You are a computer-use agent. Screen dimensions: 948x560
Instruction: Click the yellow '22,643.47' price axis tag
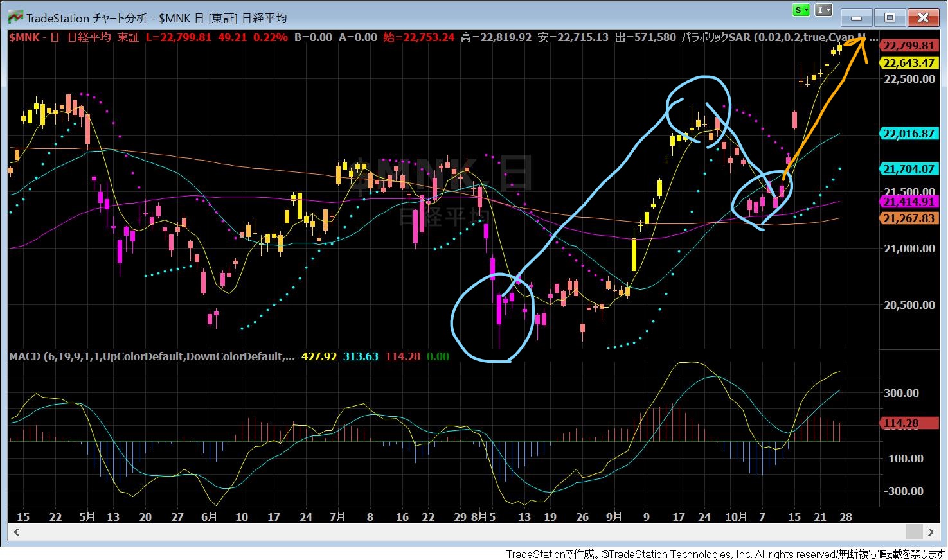[909, 63]
